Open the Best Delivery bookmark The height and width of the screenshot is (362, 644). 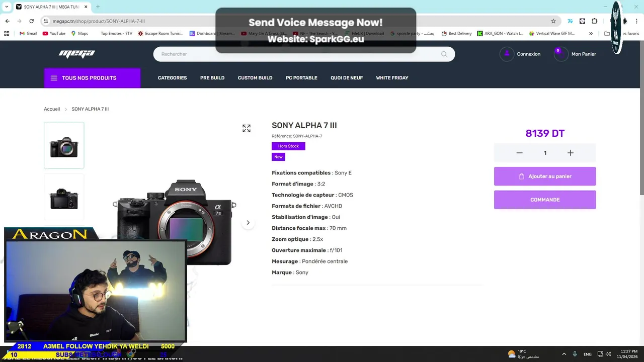[x=456, y=34]
